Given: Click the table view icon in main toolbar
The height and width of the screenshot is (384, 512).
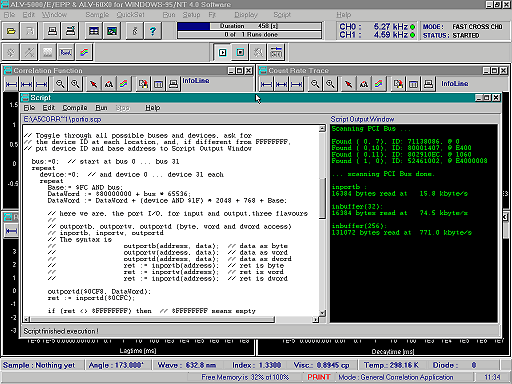Looking at the screenshot, I should coord(94,31).
